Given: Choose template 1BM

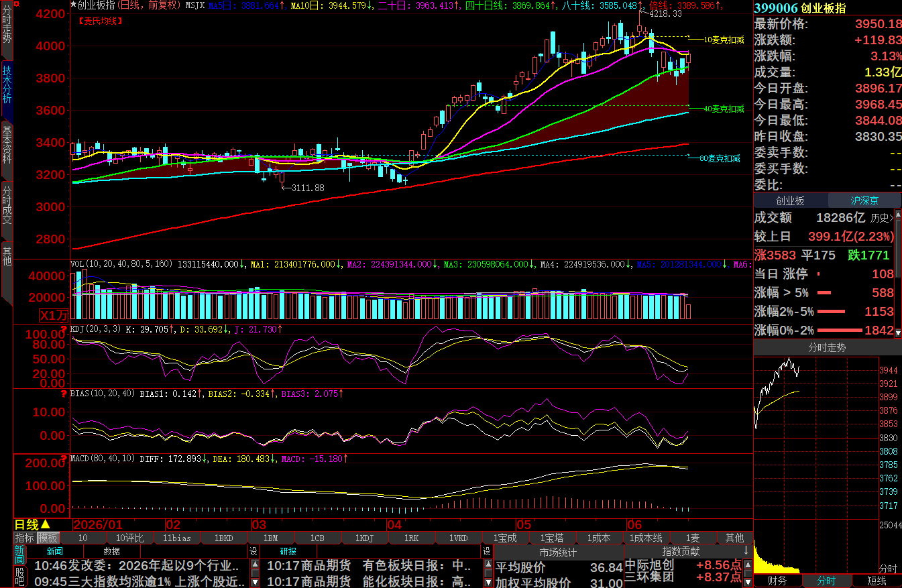Looking at the screenshot, I should click(270, 538).
